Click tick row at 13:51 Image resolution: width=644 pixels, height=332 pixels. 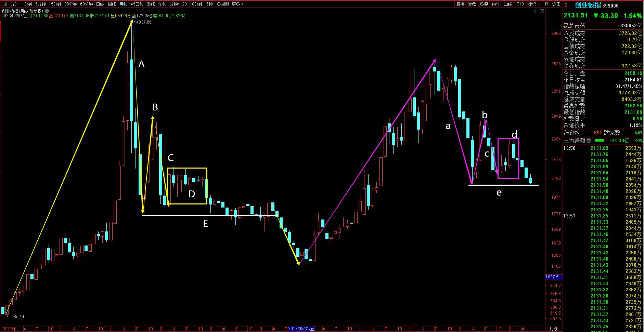603,216
